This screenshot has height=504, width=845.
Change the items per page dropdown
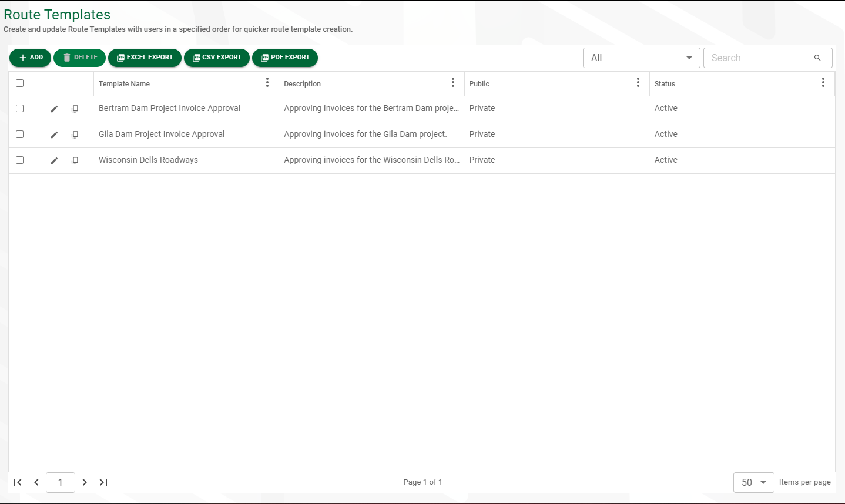coord(754,482)
